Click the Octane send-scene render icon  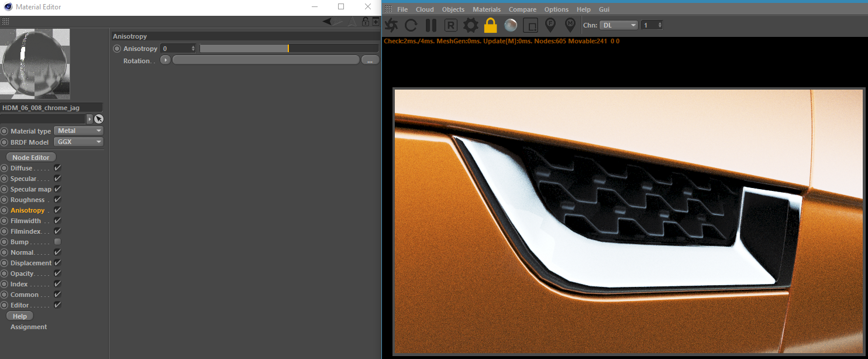click(x=391, y=25)
